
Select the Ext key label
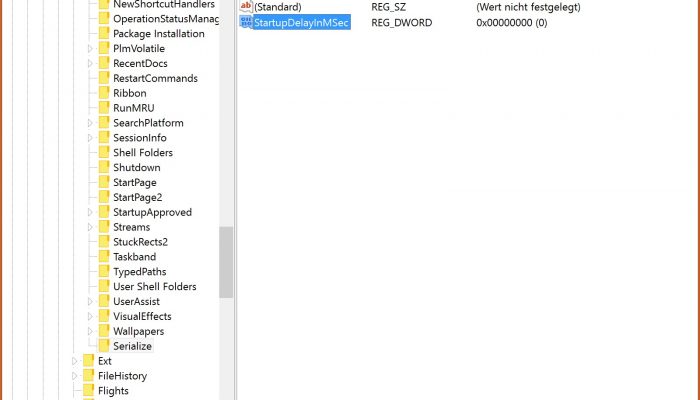(x=104, y=361)
